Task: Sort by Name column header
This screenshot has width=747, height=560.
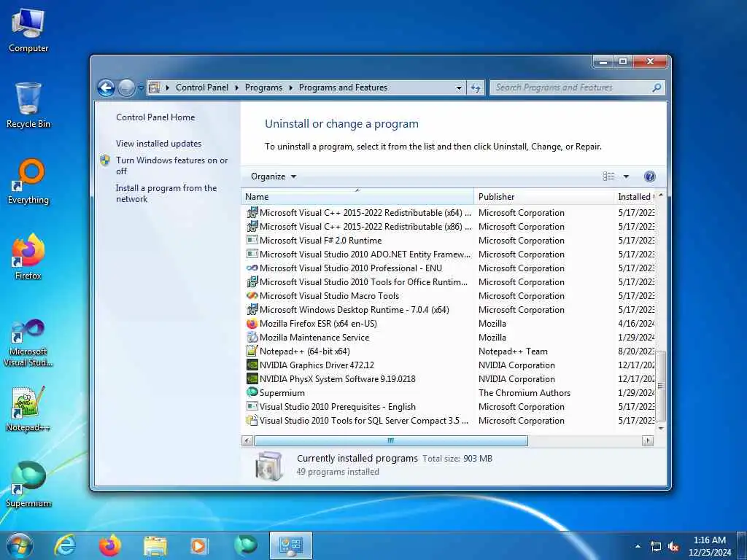Action: click(357, 197)
